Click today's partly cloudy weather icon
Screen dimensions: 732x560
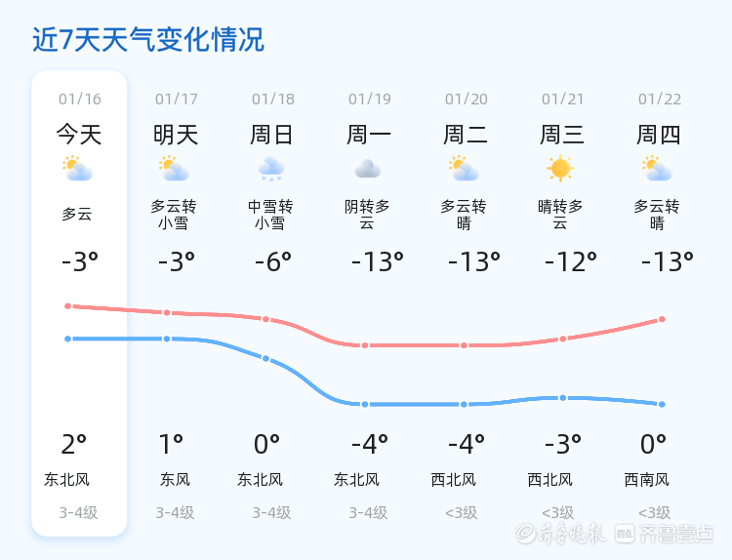coord(77,170)
